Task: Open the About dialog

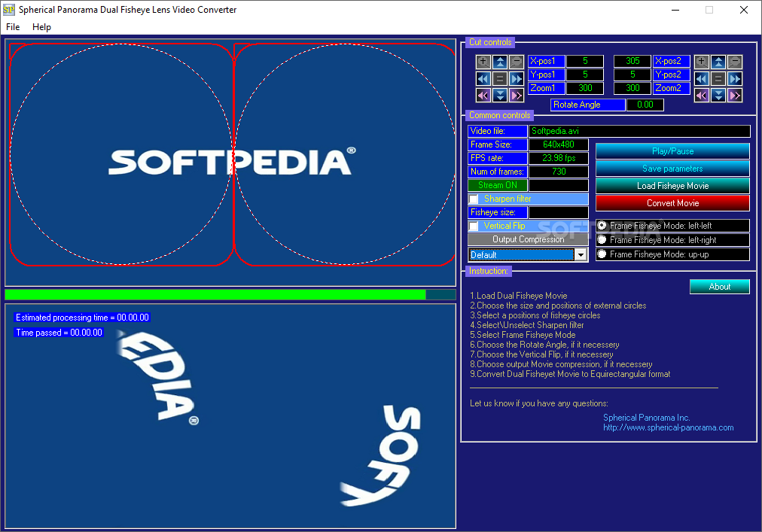Action: [x=719, y=287]
